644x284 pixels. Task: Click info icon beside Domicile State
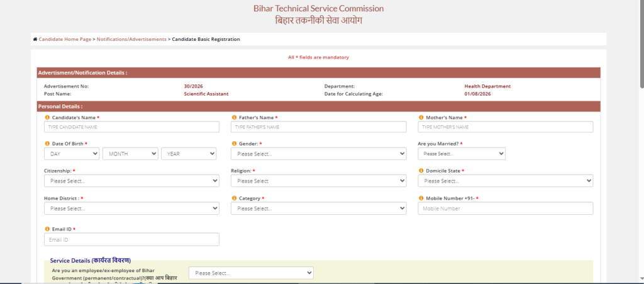pos(421,171)
